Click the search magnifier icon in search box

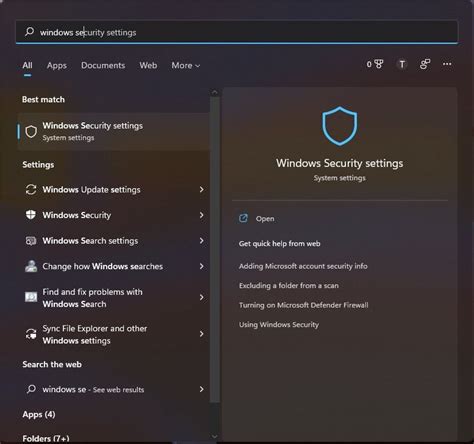(29, 32)
